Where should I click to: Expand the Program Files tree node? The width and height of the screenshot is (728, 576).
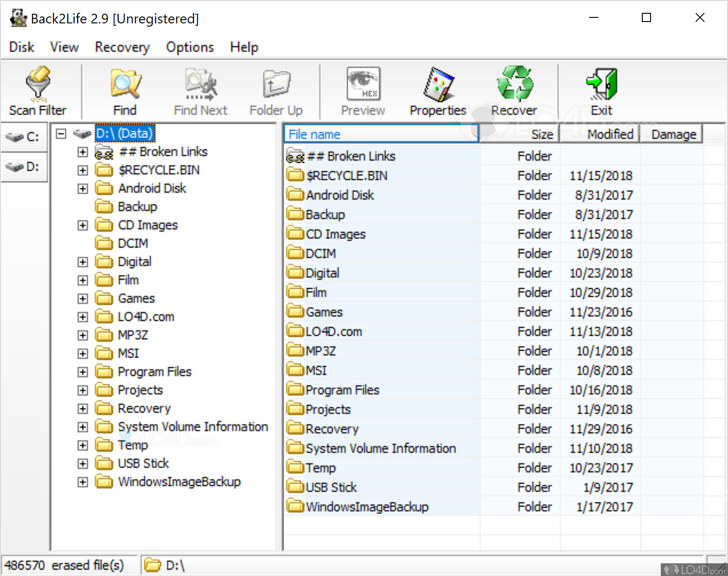click(82, 372)
